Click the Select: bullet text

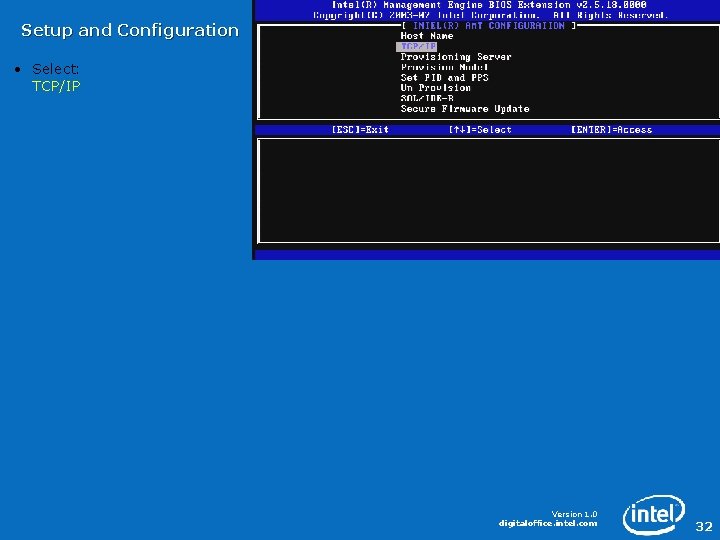coord(55,69)
